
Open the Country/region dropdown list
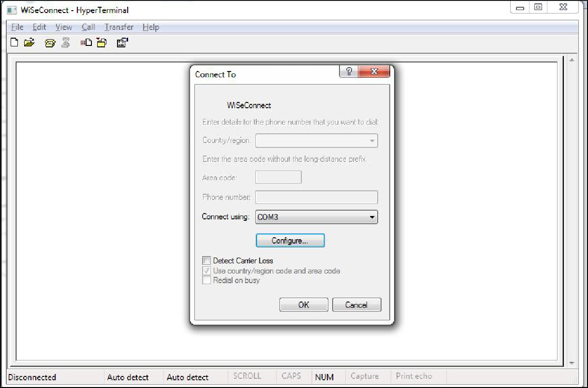pos(371,141)
